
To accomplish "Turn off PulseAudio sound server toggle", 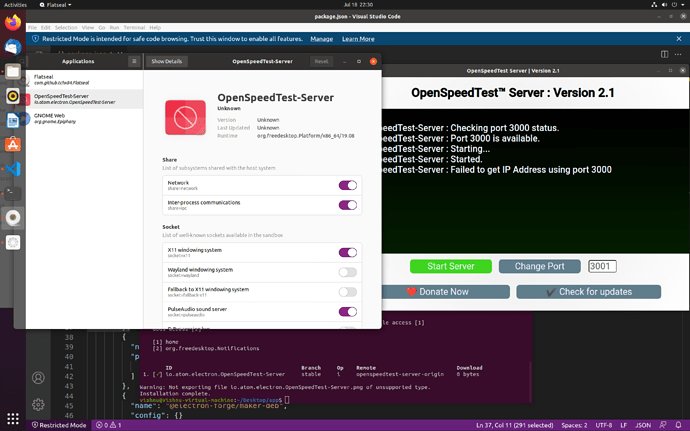I will (x=348, y=312).
